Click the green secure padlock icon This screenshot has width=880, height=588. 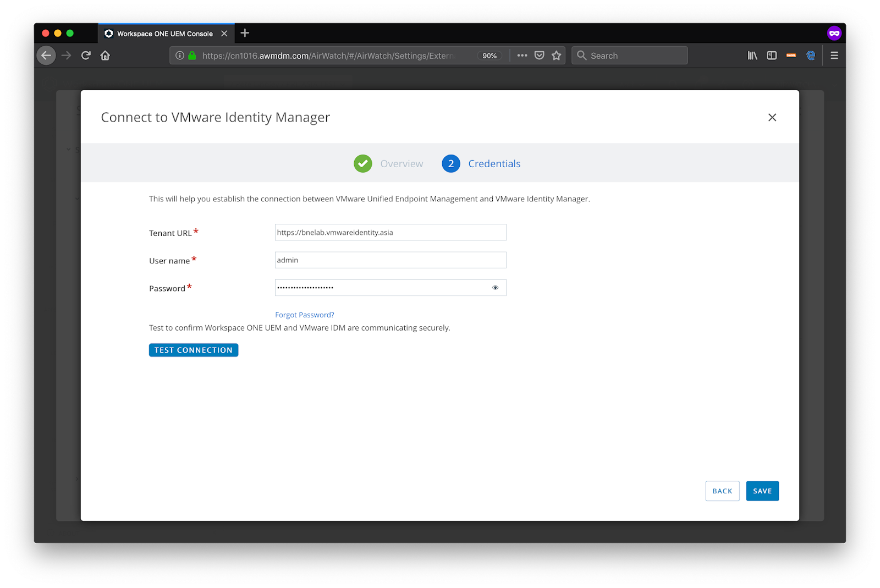click(192, 56)
